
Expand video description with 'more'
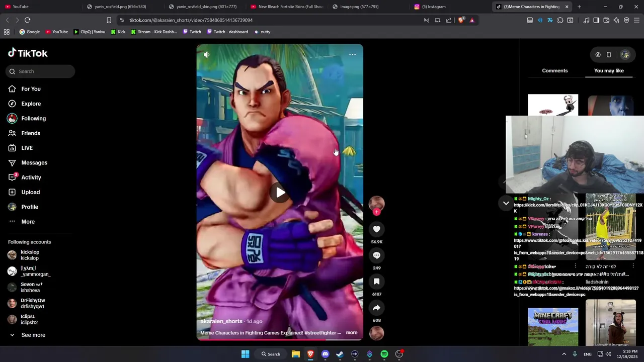352,333
